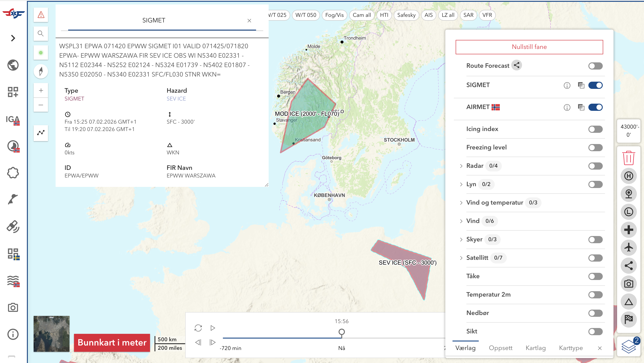Image resolution: width=644 pixels, height=363 pixels.
Task: Click the compass north arrow icon
Action: 41,71
